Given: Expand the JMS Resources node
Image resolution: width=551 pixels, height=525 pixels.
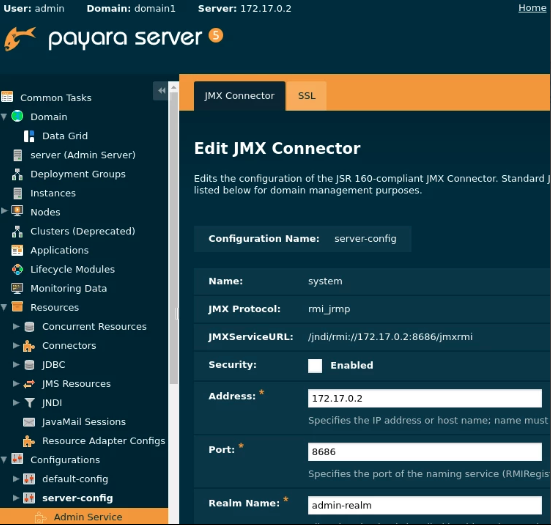Looking at the screenshot, I should (x=16, y=383).
